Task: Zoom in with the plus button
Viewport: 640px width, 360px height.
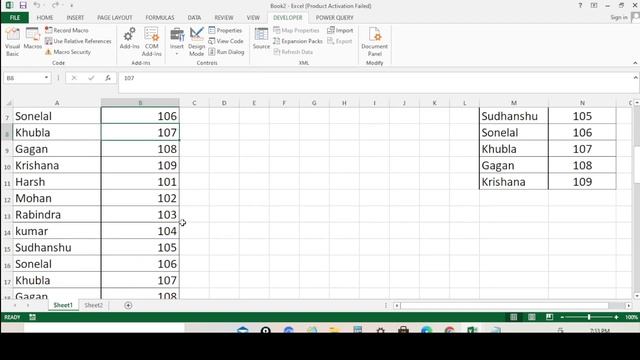Action: [x=616, y=317]
